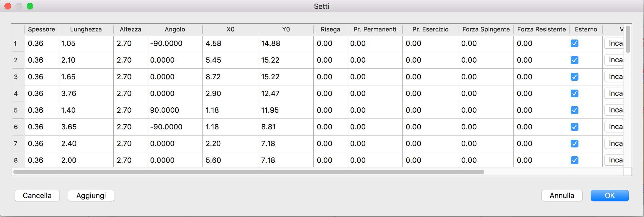This screenshot has width=644, height=217.
Task: Click the vertical scrollbar thumb
Action: tap(628, 39)
